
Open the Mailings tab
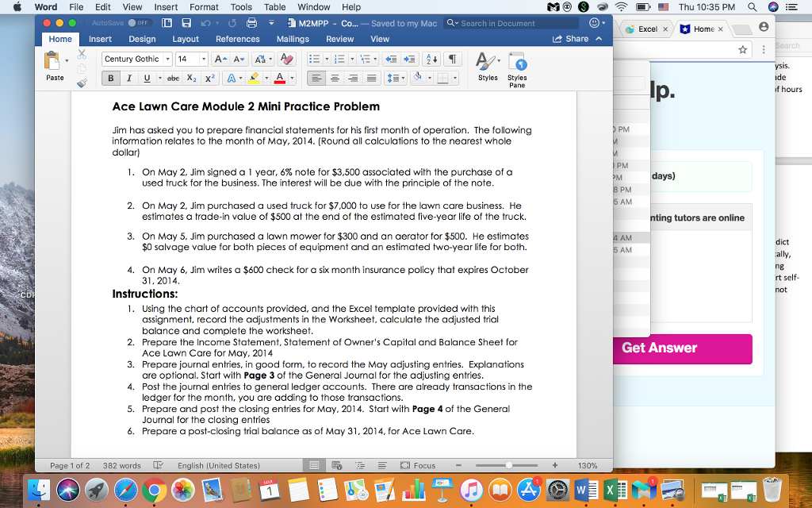pos(293,39)
